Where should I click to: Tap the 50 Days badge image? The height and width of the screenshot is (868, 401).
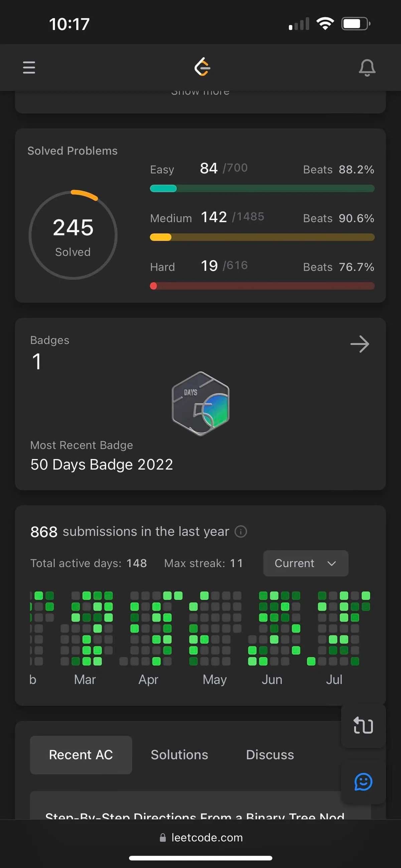[x=201, y=403]
